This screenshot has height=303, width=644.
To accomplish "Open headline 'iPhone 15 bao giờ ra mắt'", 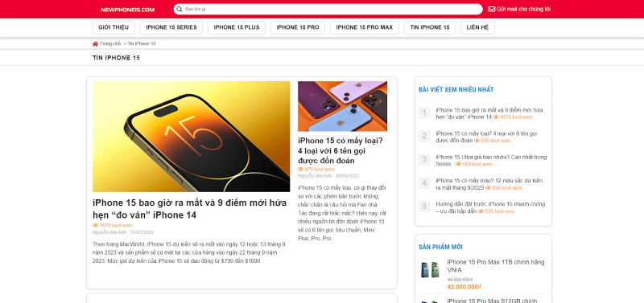I will [x=188, y=209].
